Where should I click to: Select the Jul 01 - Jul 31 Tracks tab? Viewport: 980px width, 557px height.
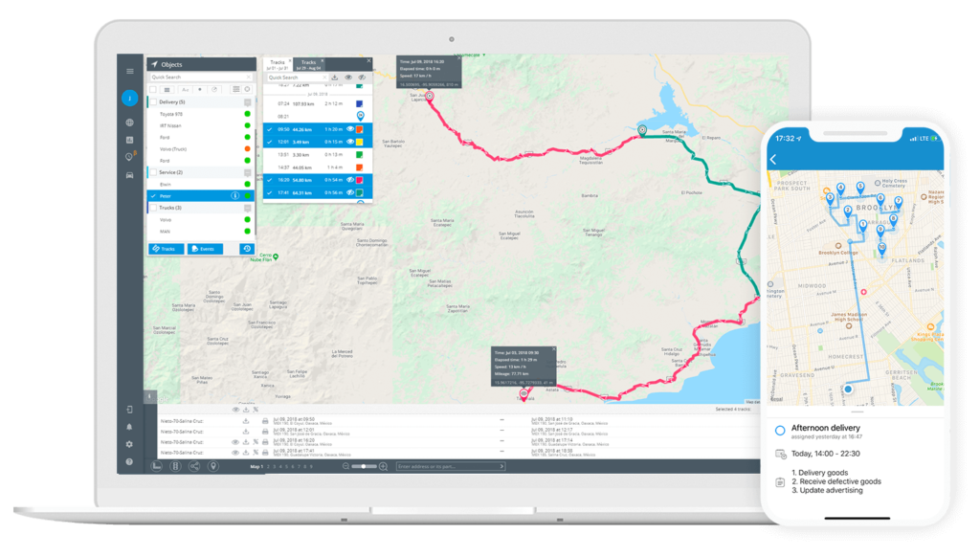[277, 64]
